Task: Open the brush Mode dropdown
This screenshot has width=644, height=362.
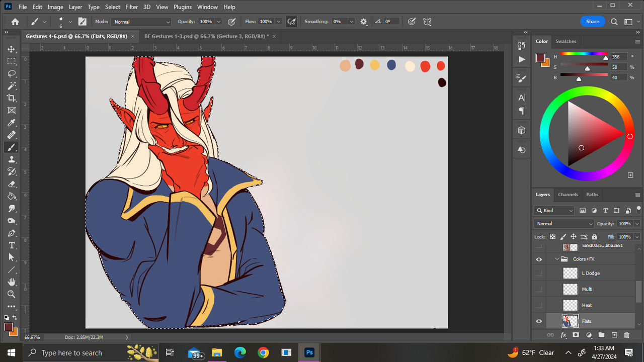Action: point(141,22)
